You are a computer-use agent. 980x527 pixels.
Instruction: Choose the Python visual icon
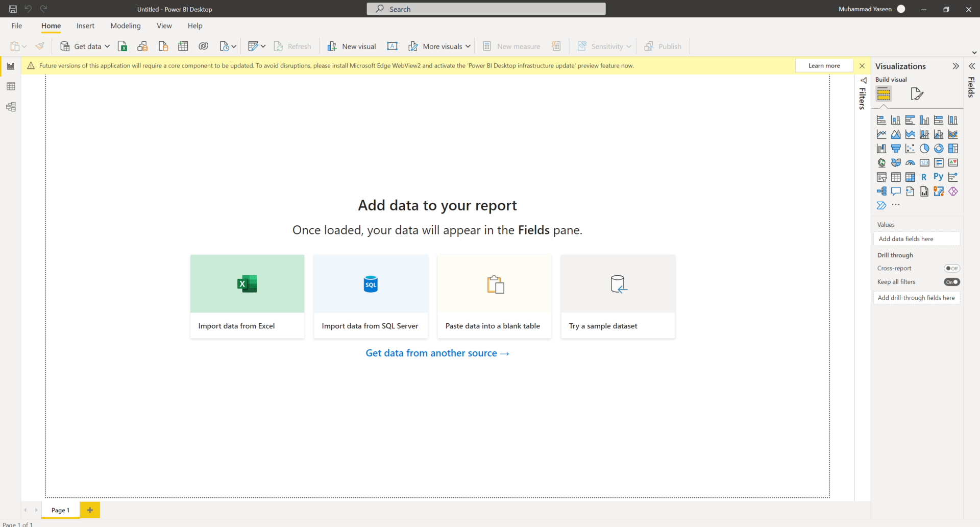point(938,177)
